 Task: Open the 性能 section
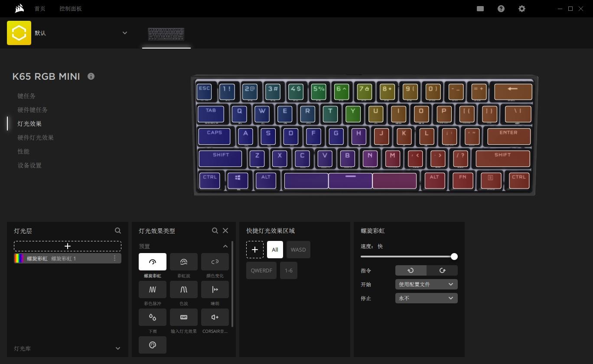[x=23, y=151]
